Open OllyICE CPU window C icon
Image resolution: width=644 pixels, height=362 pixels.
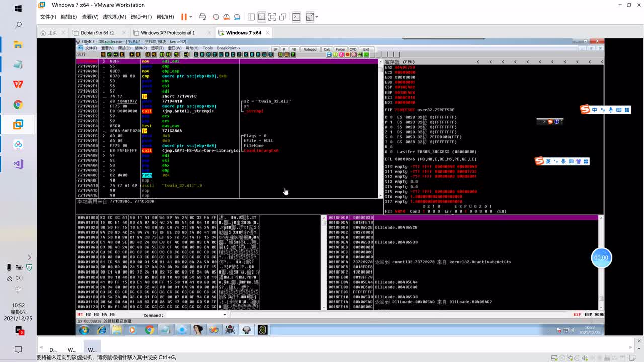(232, 54)
